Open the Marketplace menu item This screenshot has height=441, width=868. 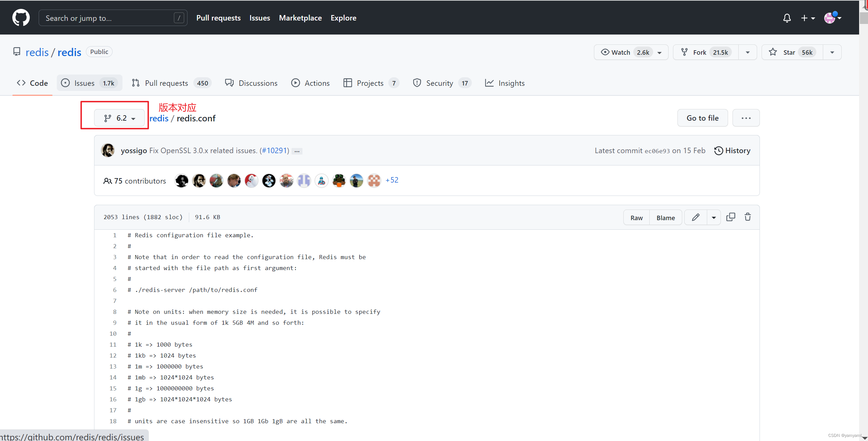coord(300,18)
